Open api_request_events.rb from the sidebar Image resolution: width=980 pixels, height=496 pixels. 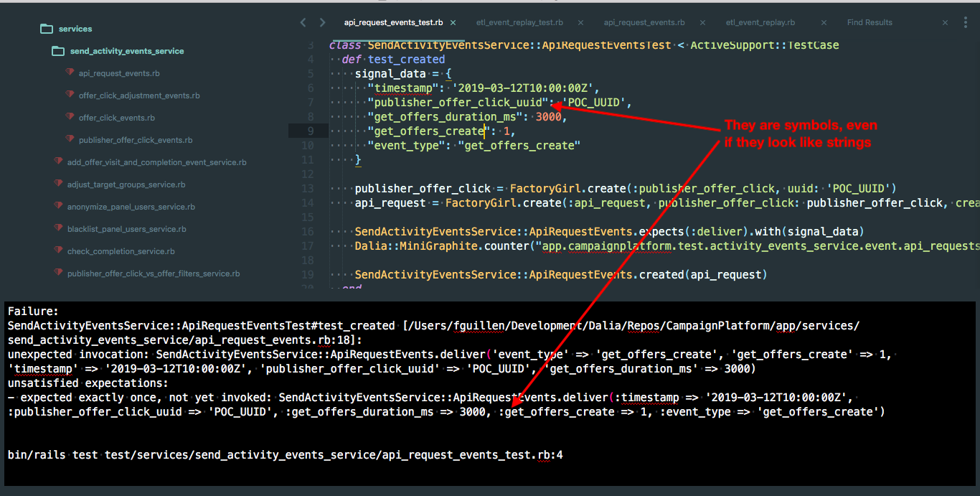(119, 73)
